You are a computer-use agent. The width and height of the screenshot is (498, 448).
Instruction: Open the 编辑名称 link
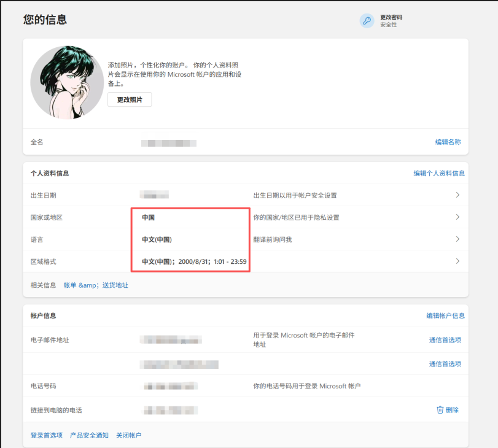coord(448,142)
